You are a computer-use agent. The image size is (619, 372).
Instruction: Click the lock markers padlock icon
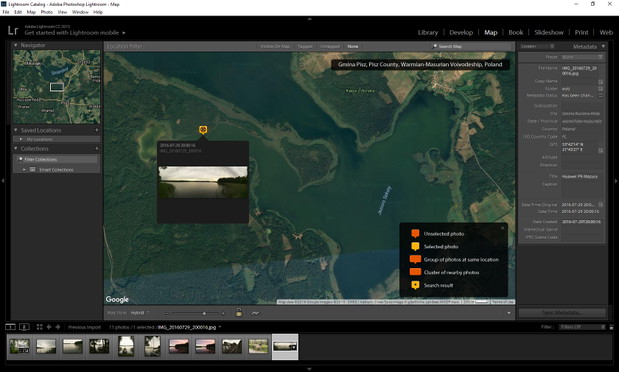point(239,312)
